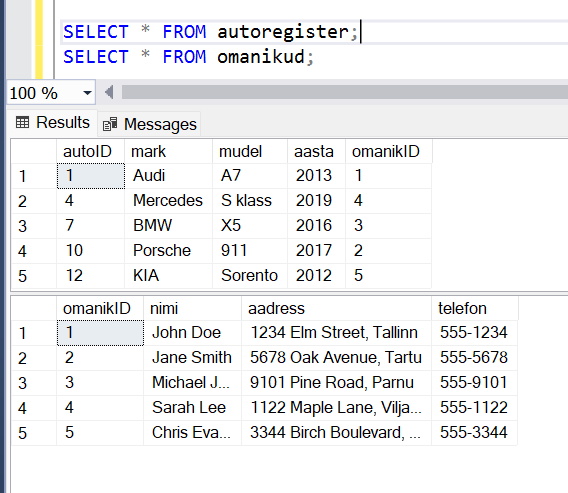
Task: Click the Mercedes cell in mark column
Action: pyautogui.click(x=168, y=200)
